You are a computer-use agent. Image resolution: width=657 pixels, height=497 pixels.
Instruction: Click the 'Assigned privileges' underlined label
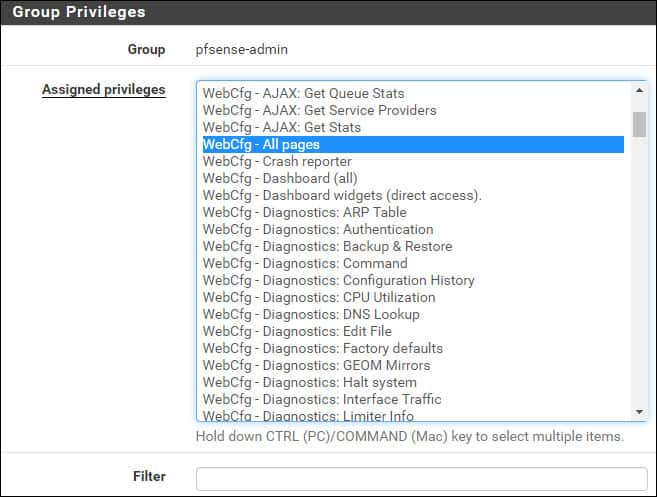click(103, 90)
